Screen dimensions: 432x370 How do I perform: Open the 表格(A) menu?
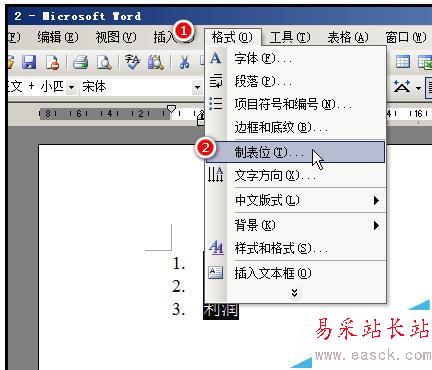[348, 37]
